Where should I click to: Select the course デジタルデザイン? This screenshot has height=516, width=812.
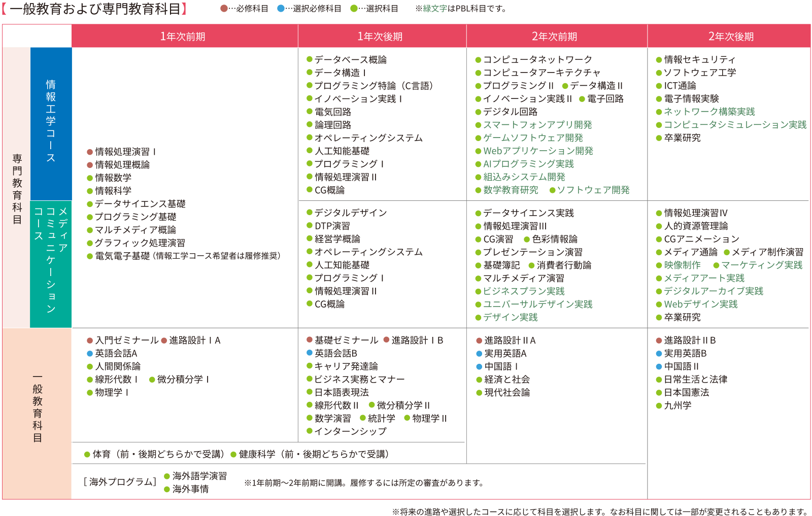[x=347, y=213]
